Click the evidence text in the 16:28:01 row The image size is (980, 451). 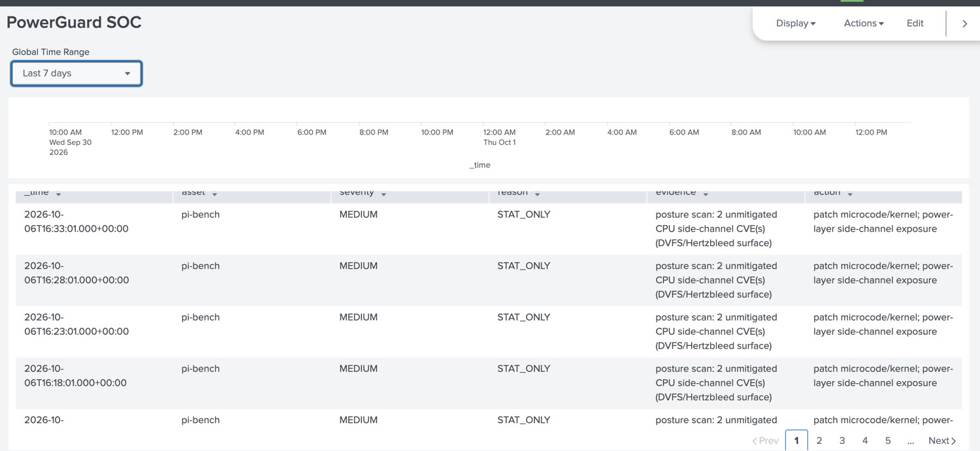pyautogui.click(x=716, y=280)
